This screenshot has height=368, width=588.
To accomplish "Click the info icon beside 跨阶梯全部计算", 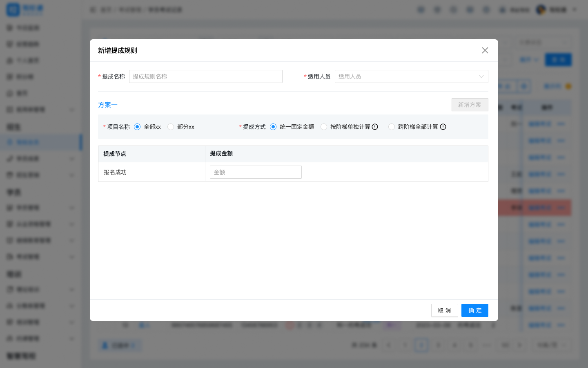I will [x=443, y=127].
